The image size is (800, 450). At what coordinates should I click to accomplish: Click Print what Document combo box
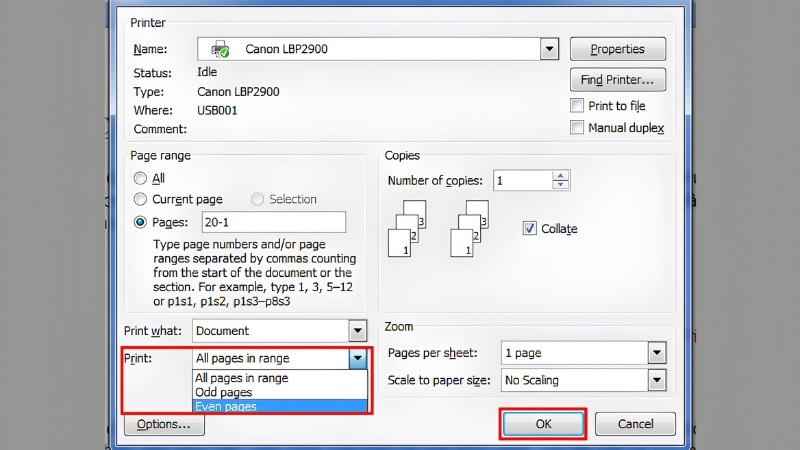coord(280,331)
